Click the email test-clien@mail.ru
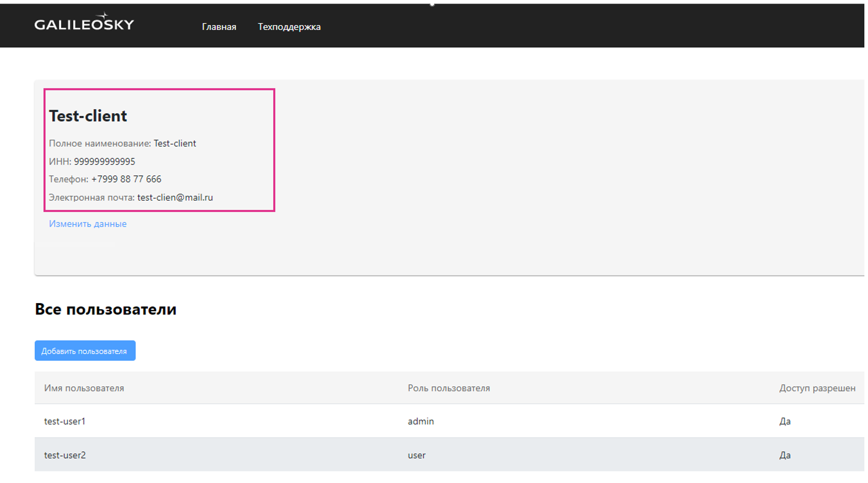This screenshot has width=868, height=483. tap(175, 198)
